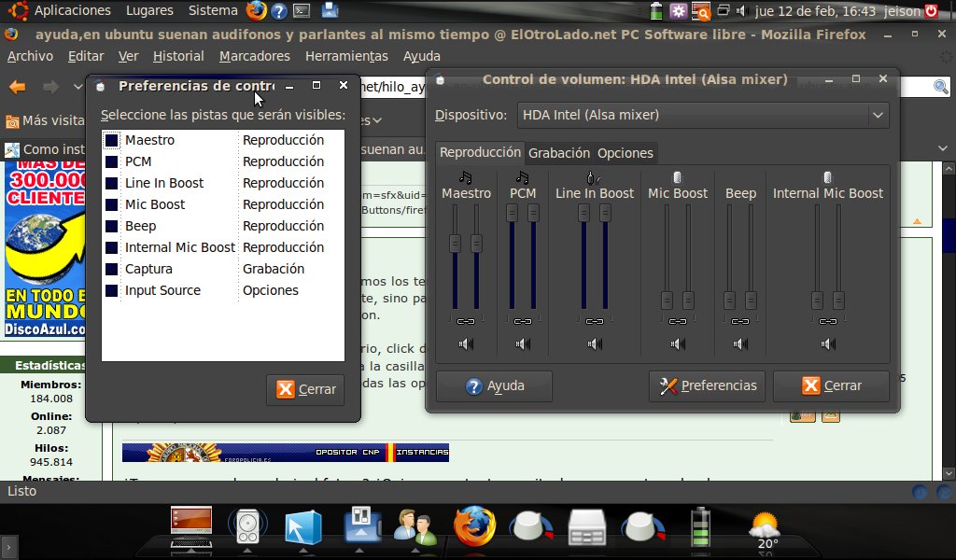Toggle the Internal Mic Boost channel link
956x560 pixels.
pos(827,321)
